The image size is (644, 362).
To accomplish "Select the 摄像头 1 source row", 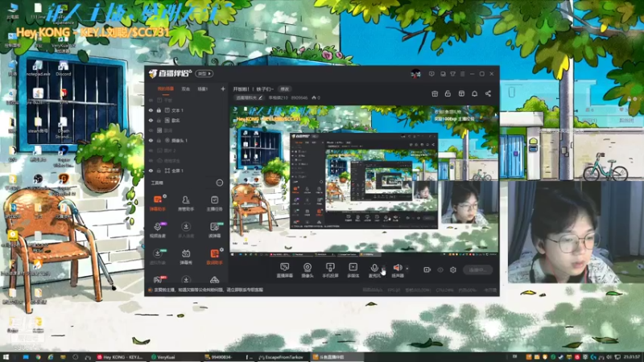I will click(x=187, y=140).
